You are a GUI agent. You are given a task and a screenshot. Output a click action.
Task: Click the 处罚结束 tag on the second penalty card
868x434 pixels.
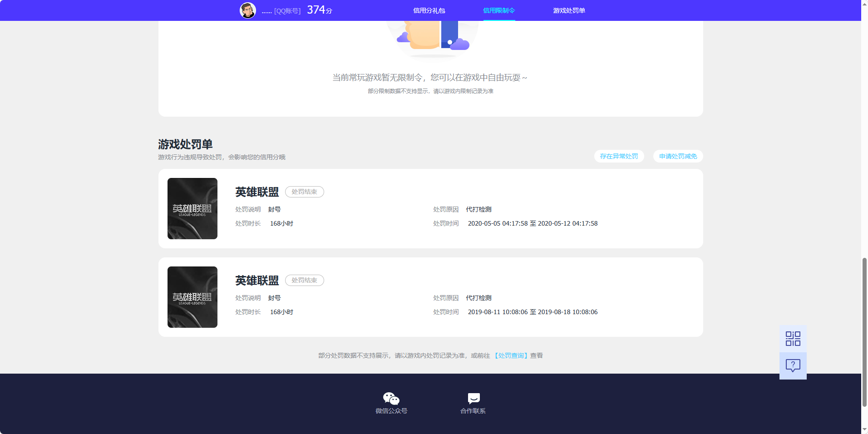point(304,280)
